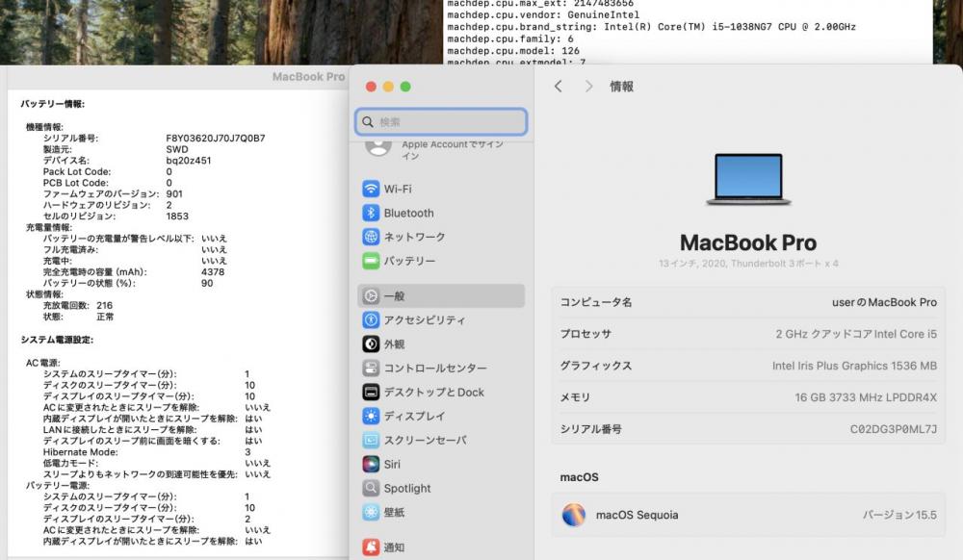Screen dimensions: 963x560
Task: Click 完全充電時の容量 value 4378
Action: 213,271
